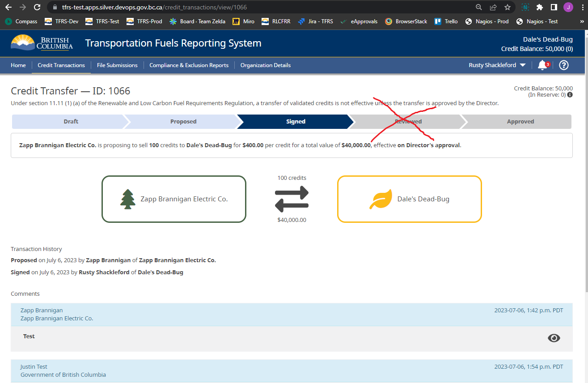Screen dimensions: 588x383
Task: Click the Justin Test commenter name
Action: [x=34, y=366]
